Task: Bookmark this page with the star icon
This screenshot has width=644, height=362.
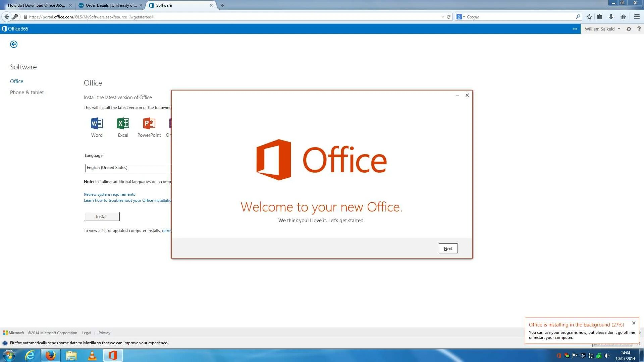Action: pos(589,17)
